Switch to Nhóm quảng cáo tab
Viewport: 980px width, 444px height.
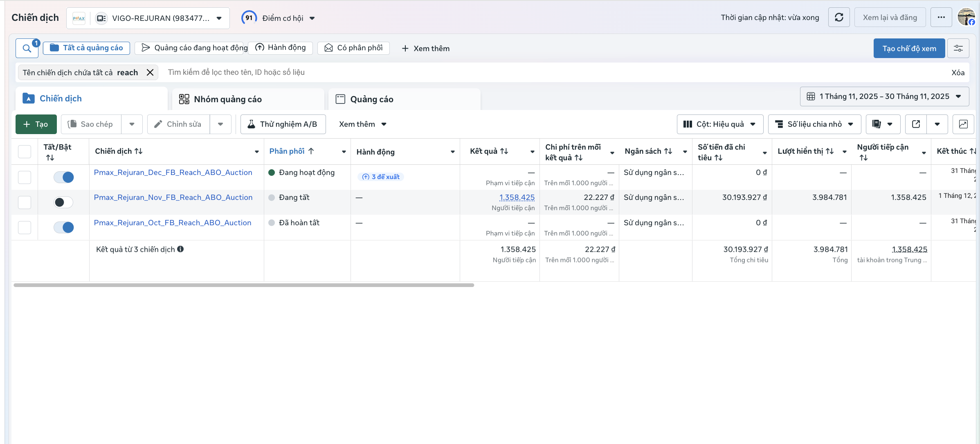(x=227, y=99)
